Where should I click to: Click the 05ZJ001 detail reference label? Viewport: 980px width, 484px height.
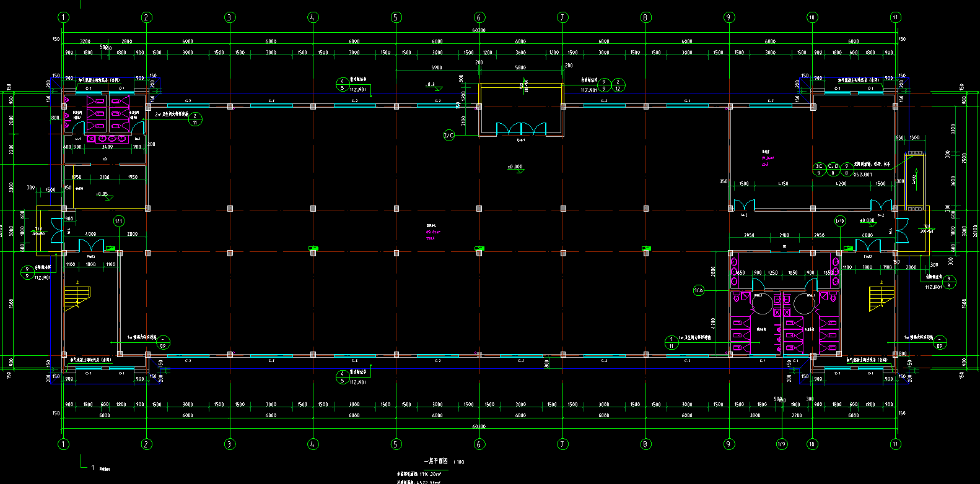coord(862,175)
